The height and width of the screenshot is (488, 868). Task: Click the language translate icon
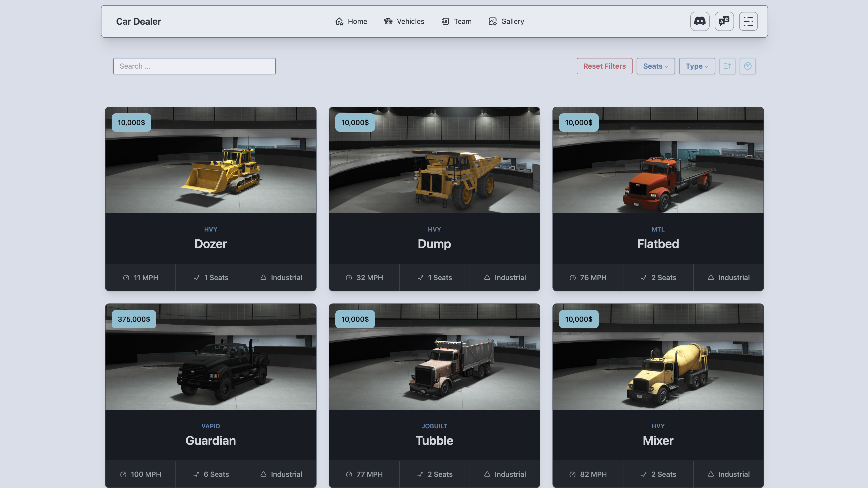[x=724, y=21]
